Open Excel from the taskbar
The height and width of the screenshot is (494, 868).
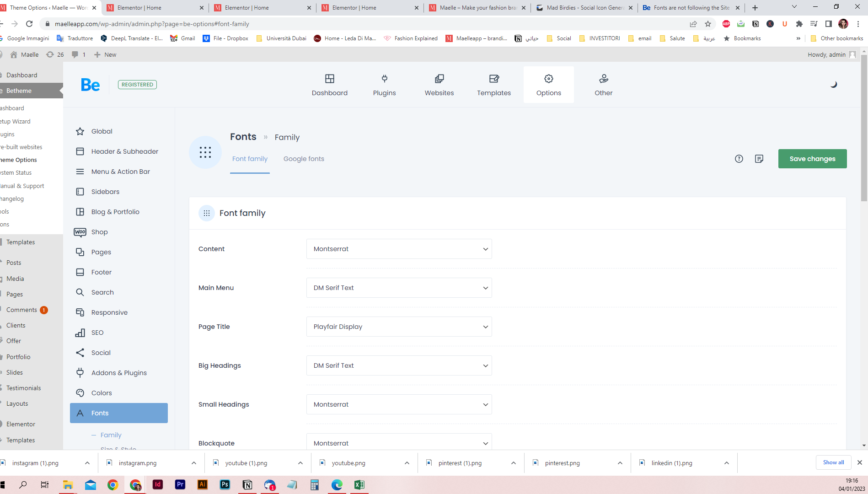coord(359,485)
